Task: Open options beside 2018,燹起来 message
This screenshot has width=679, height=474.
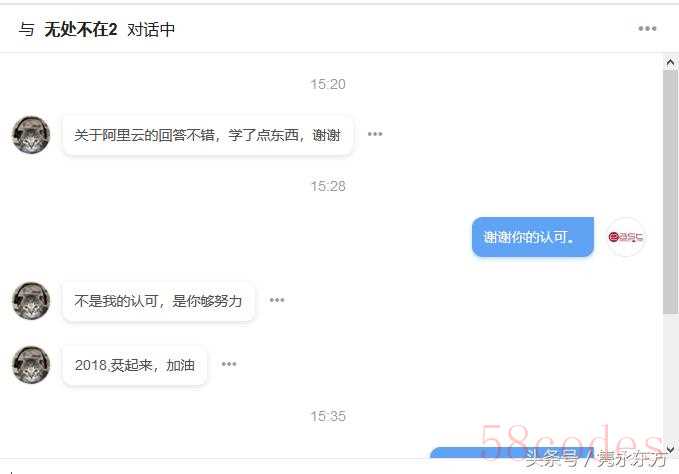Action: click(229, 364)
